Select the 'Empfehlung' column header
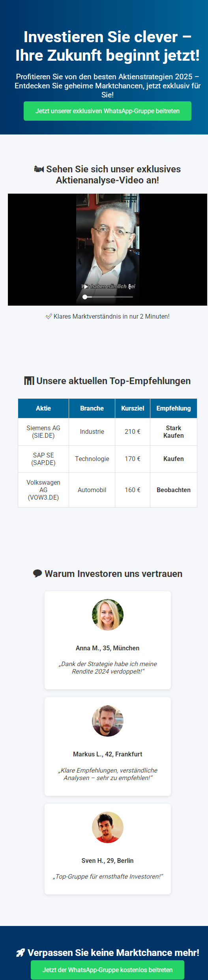This screenshot has width=208, height=980. [174, 408]
